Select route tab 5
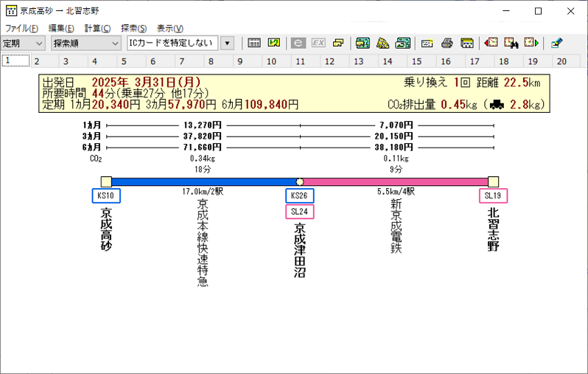588x374 pixels. click(x=131, y=61)
